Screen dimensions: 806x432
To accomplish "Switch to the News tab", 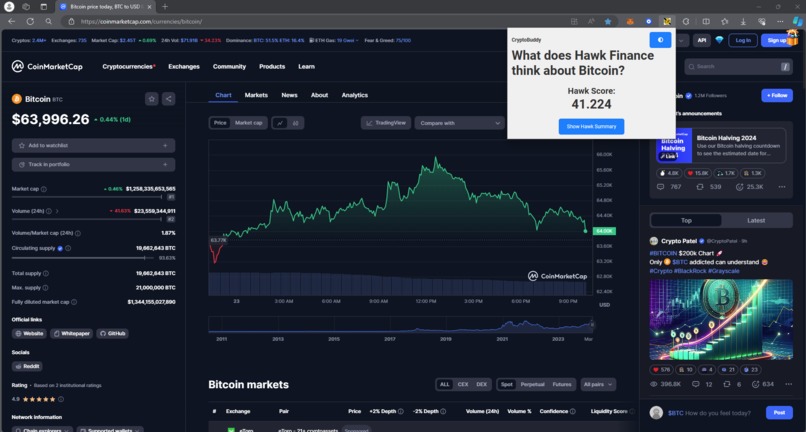I will click(289, 95).
